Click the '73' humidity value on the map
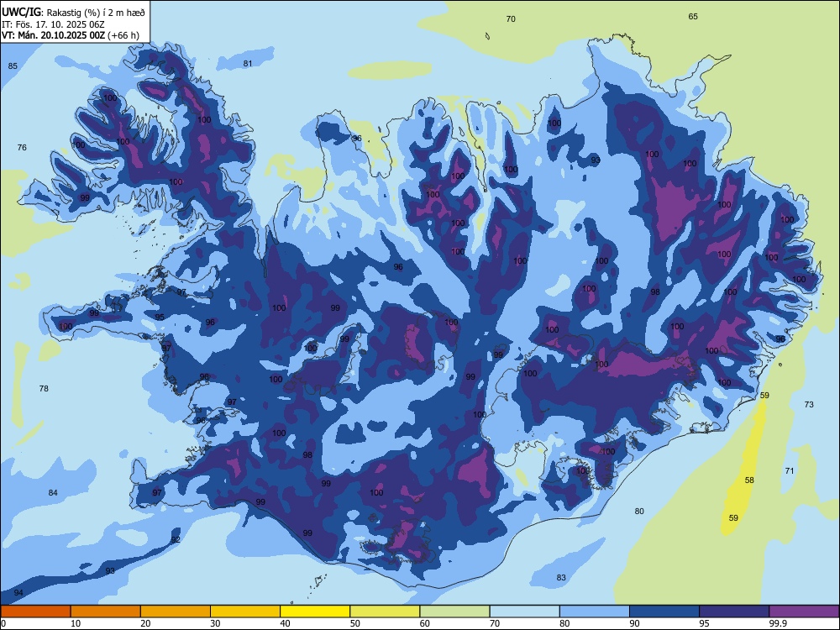 click(x=809, y=405)
